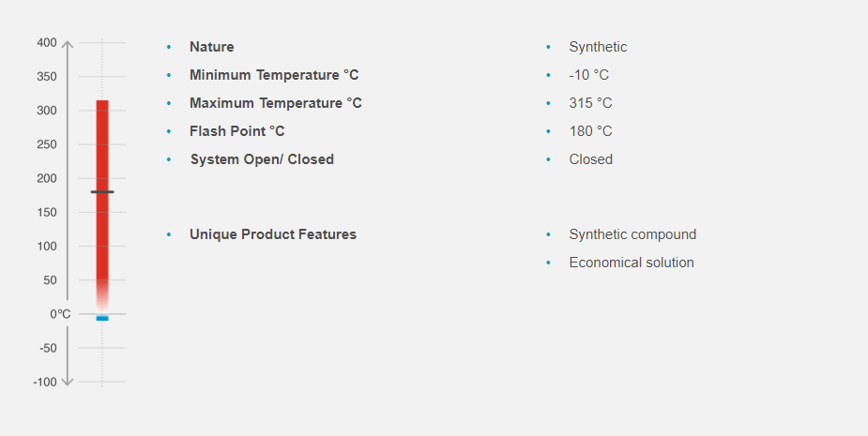
Task: Select the System Open/ Closed label
Action: (x=262, y=159)
